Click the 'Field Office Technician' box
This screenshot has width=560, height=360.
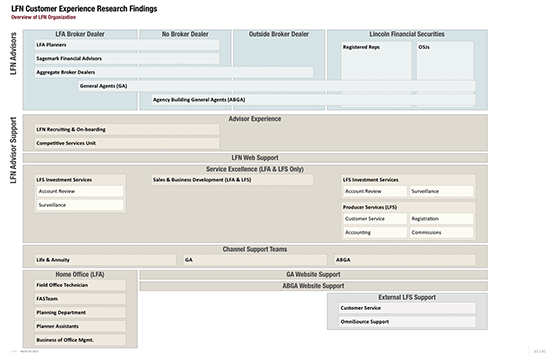point(80,285)
